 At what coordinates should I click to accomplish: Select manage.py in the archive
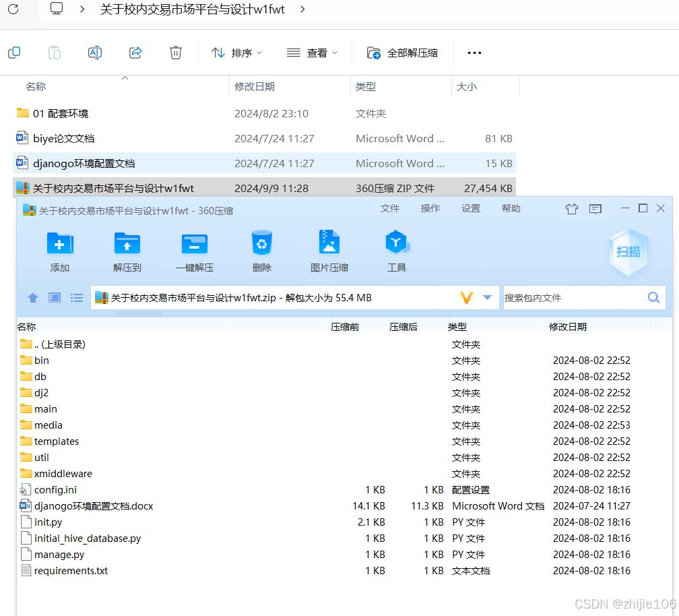tap(53, 555)
